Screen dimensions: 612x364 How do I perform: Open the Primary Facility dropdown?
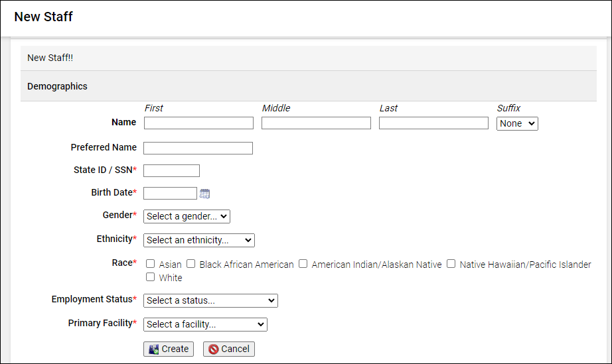click(x=205, y=324)
